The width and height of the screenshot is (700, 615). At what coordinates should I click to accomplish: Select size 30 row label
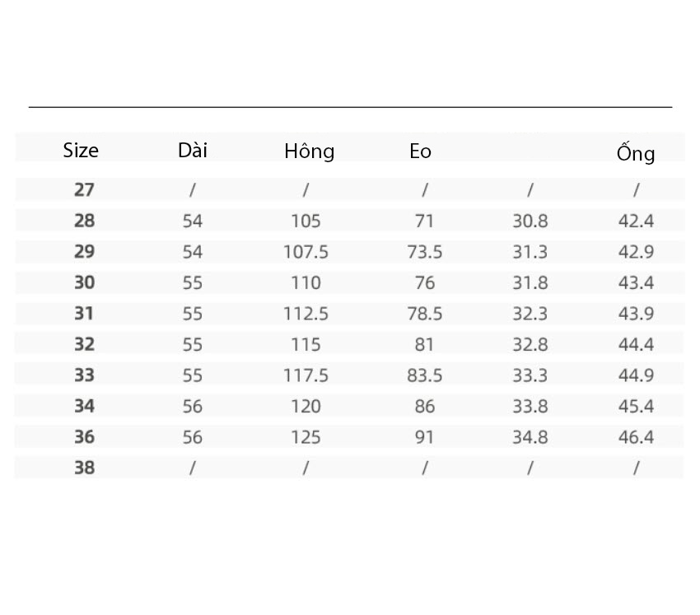(x=84, y=282)
